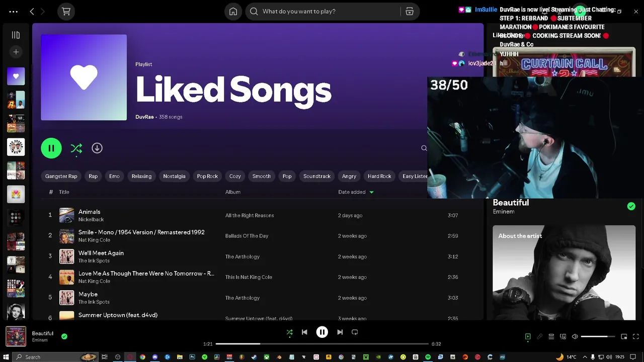Go back with the left arrow

[32, 12]
